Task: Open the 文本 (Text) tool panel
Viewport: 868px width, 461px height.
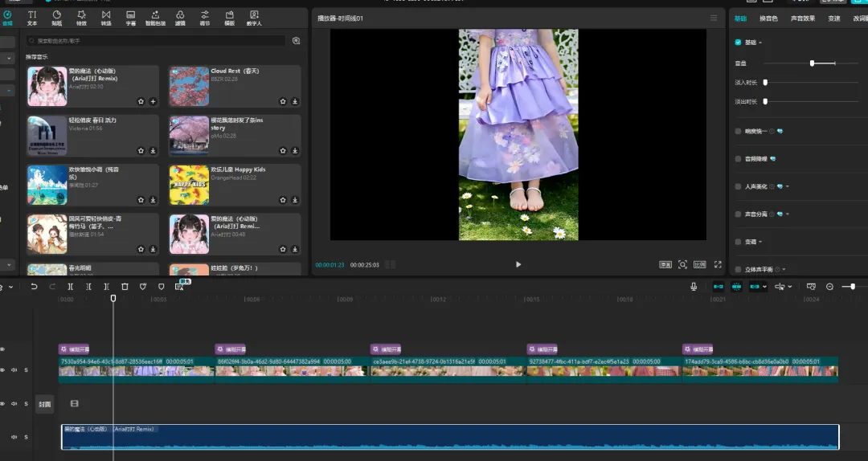Action: 32,17
